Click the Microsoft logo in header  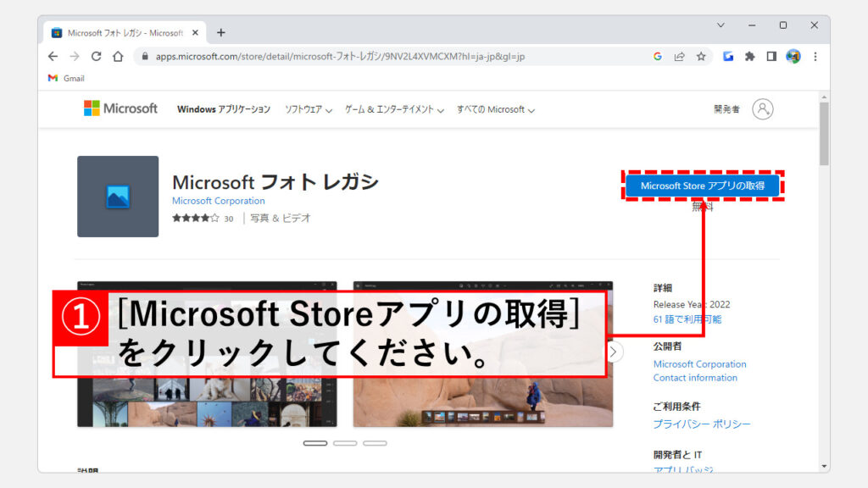click(x=120, y=108)
